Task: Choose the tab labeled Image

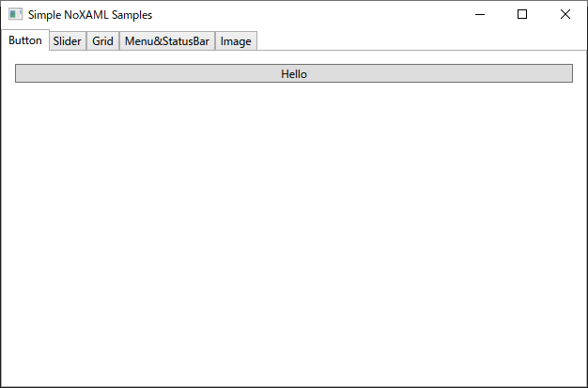Action: pyautogui.click(x=236, y=41)
